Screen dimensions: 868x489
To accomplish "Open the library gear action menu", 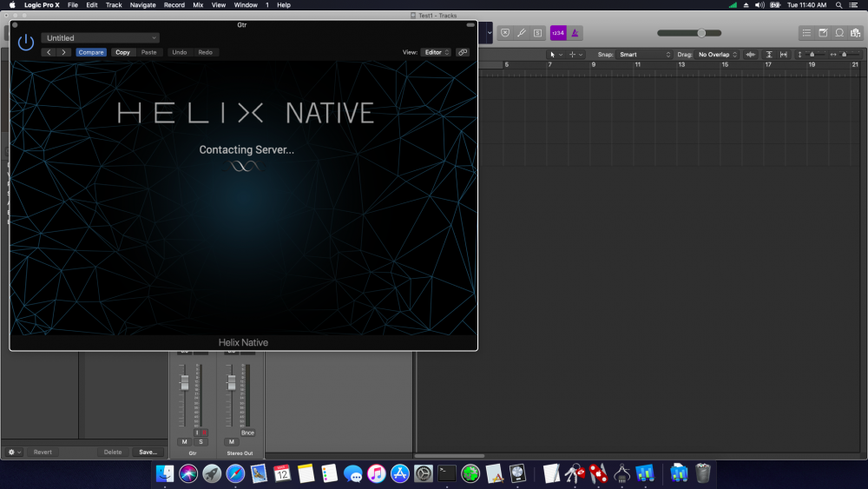I will click(14, 452).
